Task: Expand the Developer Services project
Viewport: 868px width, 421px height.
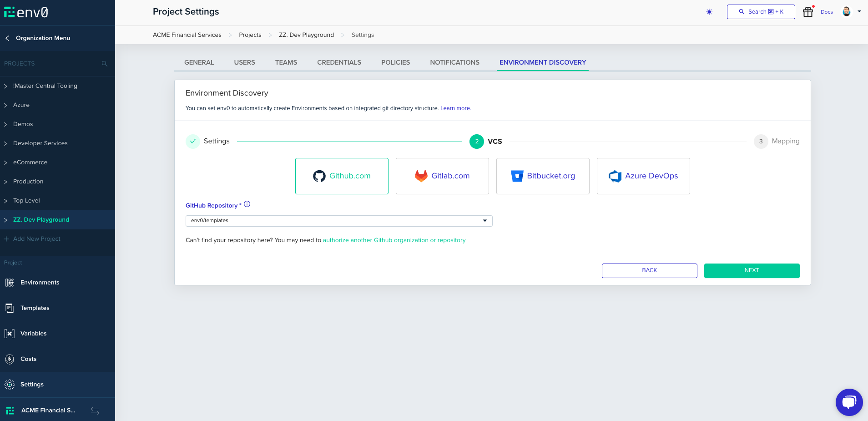Action: click(x=5, y=143)
